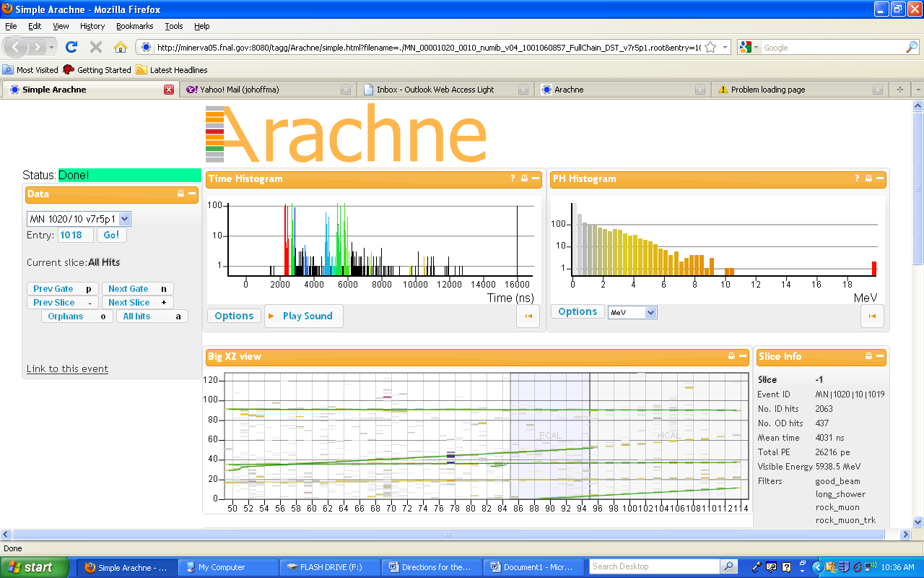Reset the PH Histogram zoom icon
924x578 pixels.
pos(872,316)
